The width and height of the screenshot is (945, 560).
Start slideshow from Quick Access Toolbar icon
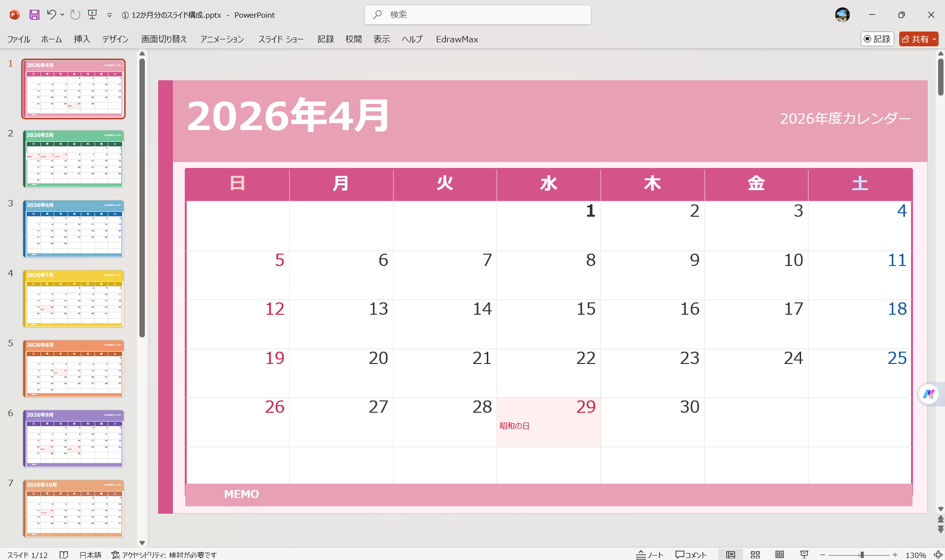[x=92, y=15]
